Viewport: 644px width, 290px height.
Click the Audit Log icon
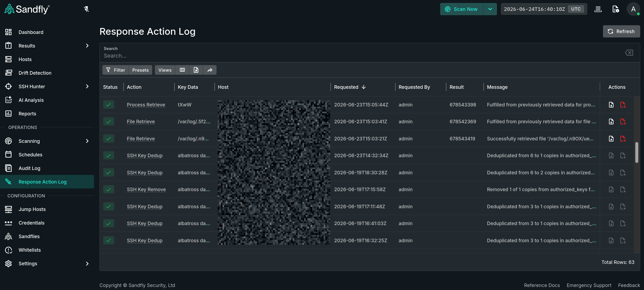pos(8,168)
